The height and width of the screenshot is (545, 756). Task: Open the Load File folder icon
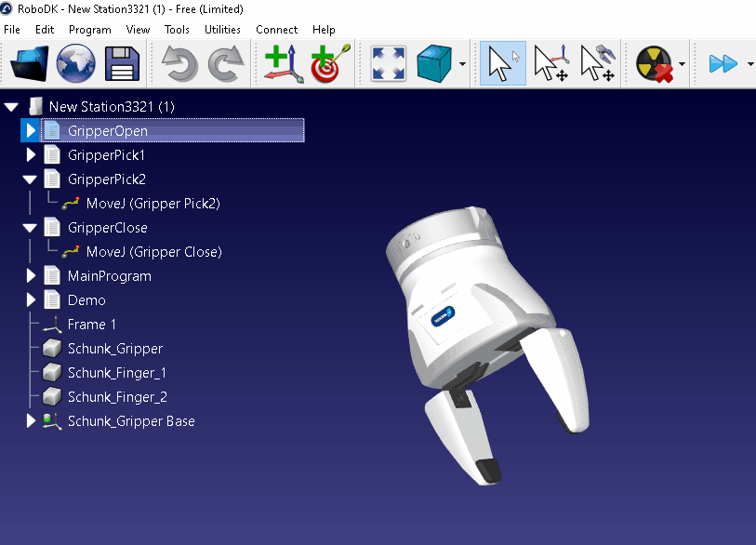[x=29, y=63]
